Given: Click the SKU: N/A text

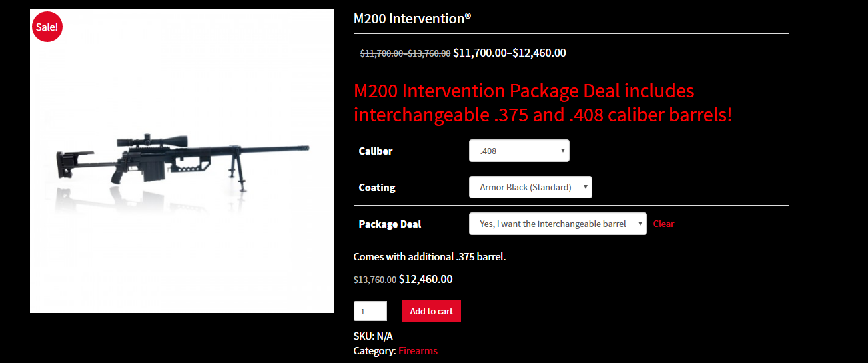Looking at the screenshot, I should click(x=373, y=336).
